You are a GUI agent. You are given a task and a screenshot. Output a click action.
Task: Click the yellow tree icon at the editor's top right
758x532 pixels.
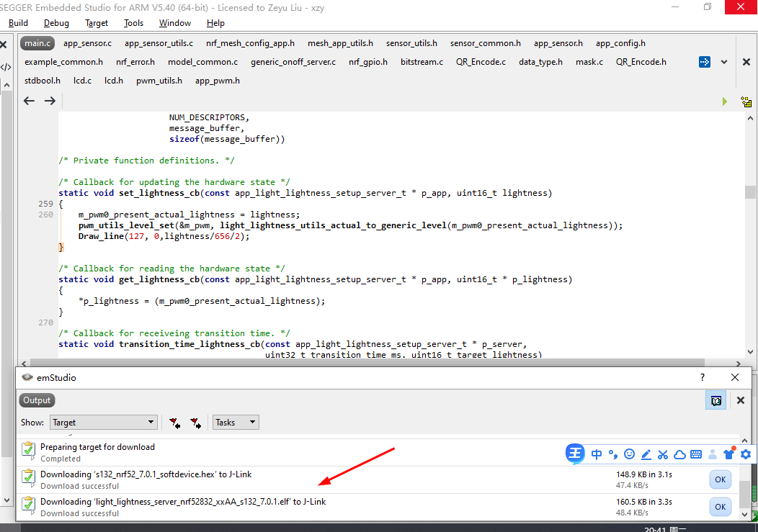click(x=746, y=102)
